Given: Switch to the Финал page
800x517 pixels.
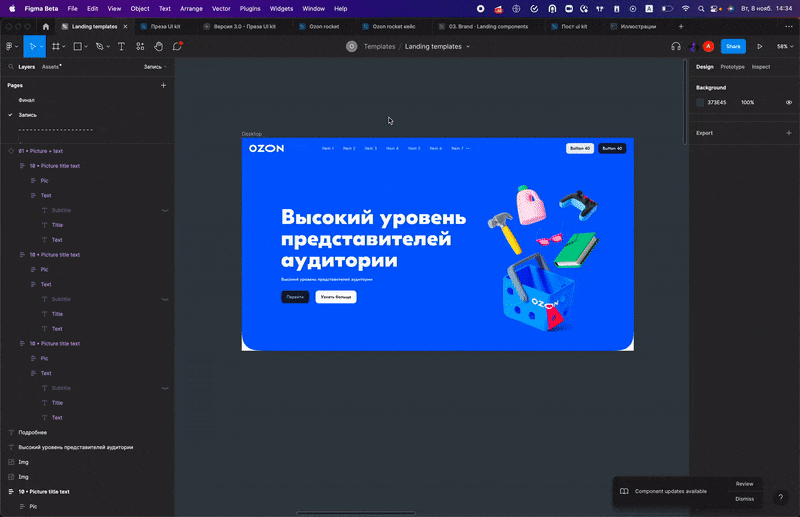Looking at the screenshot, I should (x=27, y=100).
